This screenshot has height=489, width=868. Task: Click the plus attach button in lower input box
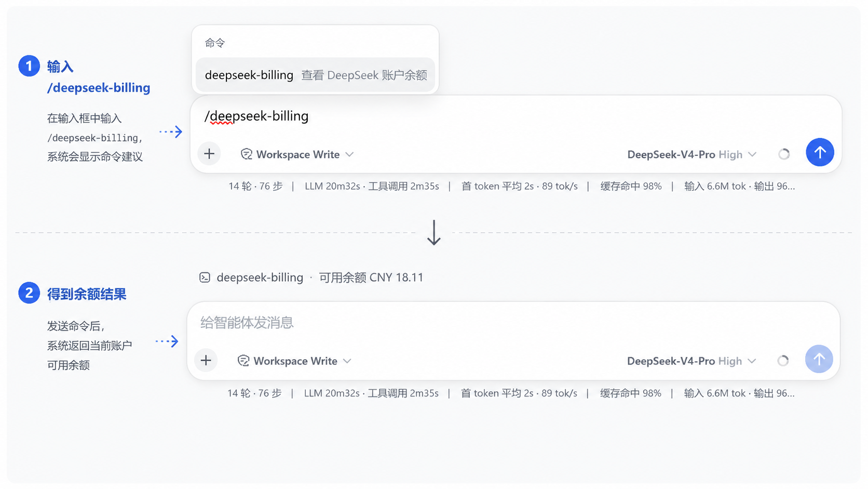206,360
